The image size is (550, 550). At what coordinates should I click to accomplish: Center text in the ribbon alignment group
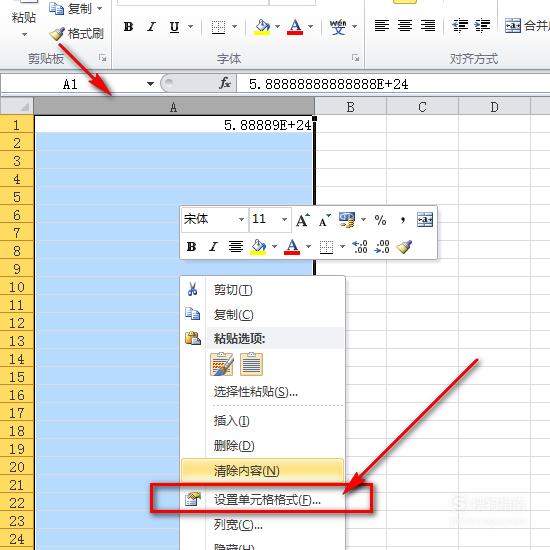(x=405, y=25)
